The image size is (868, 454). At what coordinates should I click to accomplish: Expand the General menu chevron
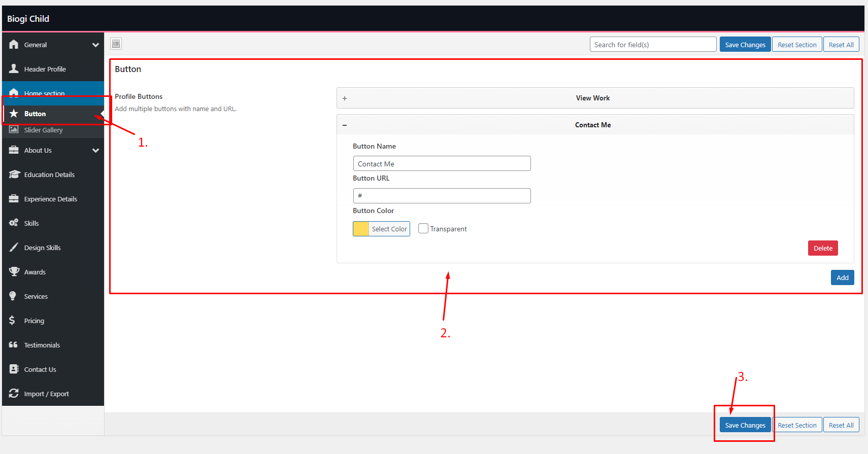[x=95, y=45]
